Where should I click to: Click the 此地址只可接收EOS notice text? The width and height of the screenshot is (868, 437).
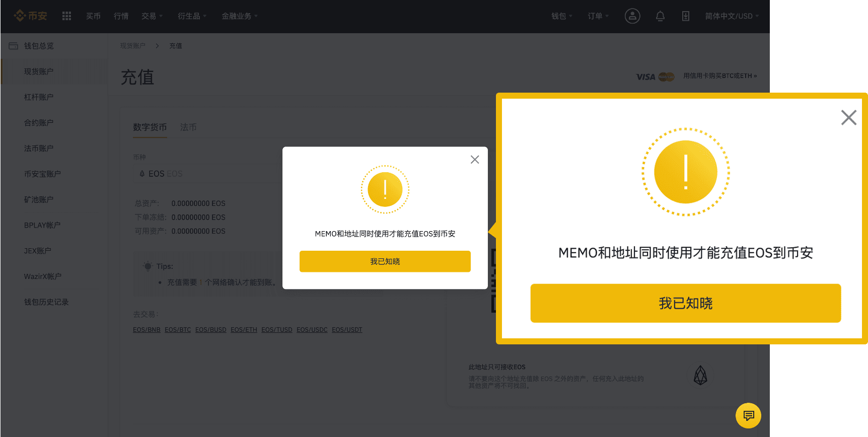497,368
